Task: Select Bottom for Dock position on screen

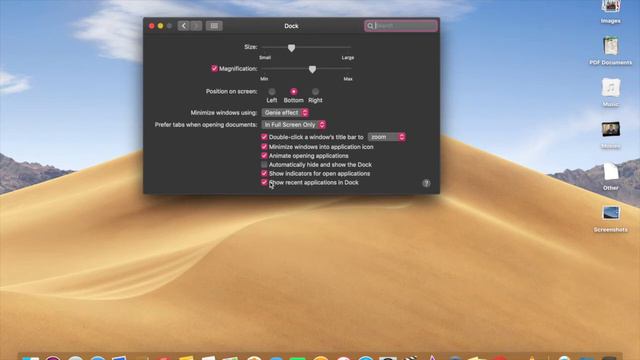Action: [x=293, y=91]
